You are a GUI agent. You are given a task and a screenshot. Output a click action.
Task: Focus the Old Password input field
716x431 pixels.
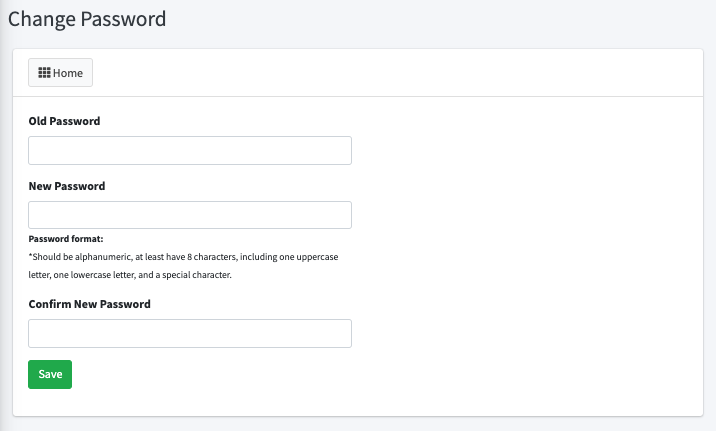click(x=190, y=150)
